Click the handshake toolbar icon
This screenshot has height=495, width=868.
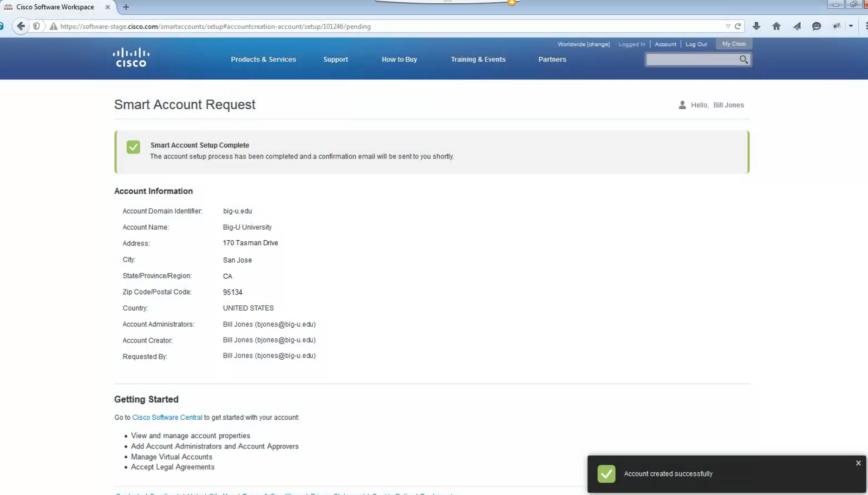(837, 26)
